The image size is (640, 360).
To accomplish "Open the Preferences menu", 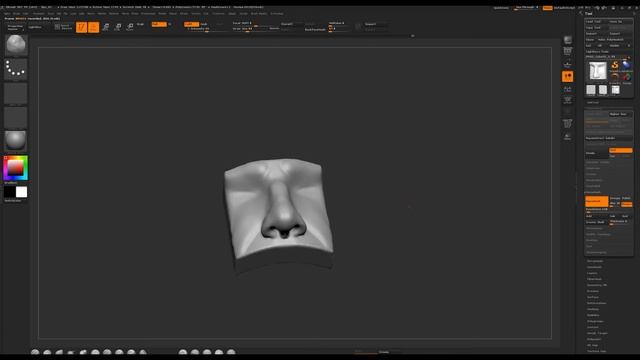I will pyautogui.click(x=148, y=13).
